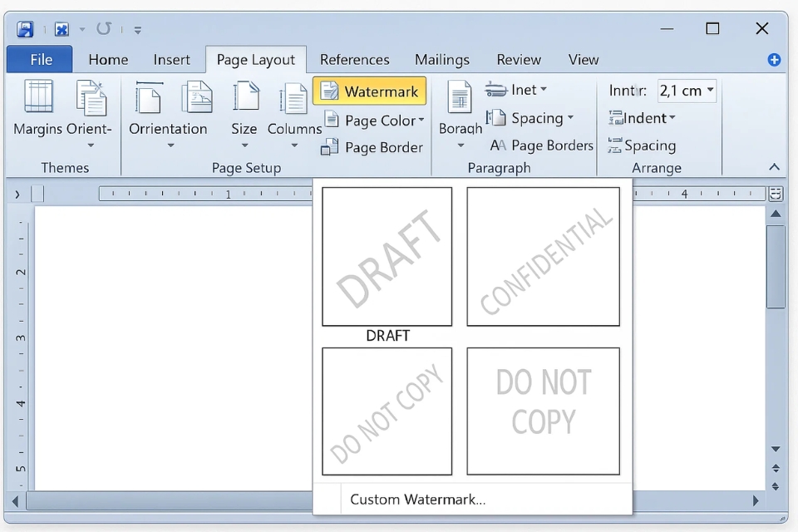Collapse the ribbon with the chevron arrow
Screen dimensions: 798x532
[x=774, y=167]
